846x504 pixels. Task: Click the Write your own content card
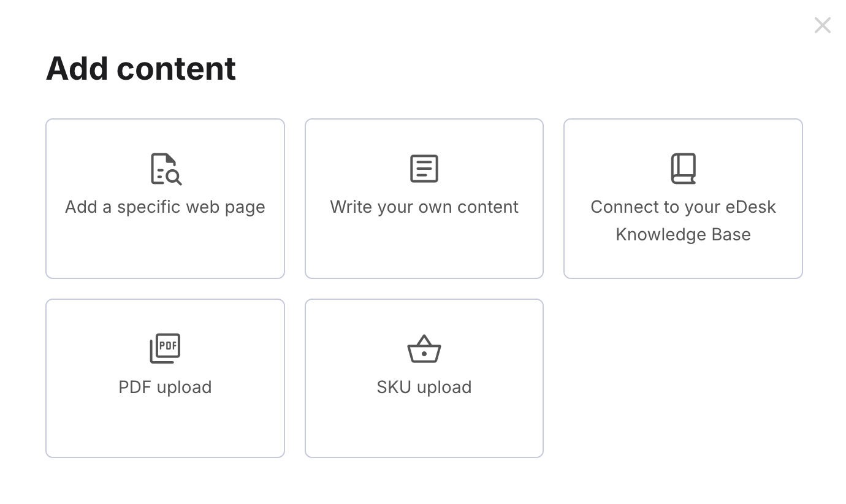click(424, 199)
